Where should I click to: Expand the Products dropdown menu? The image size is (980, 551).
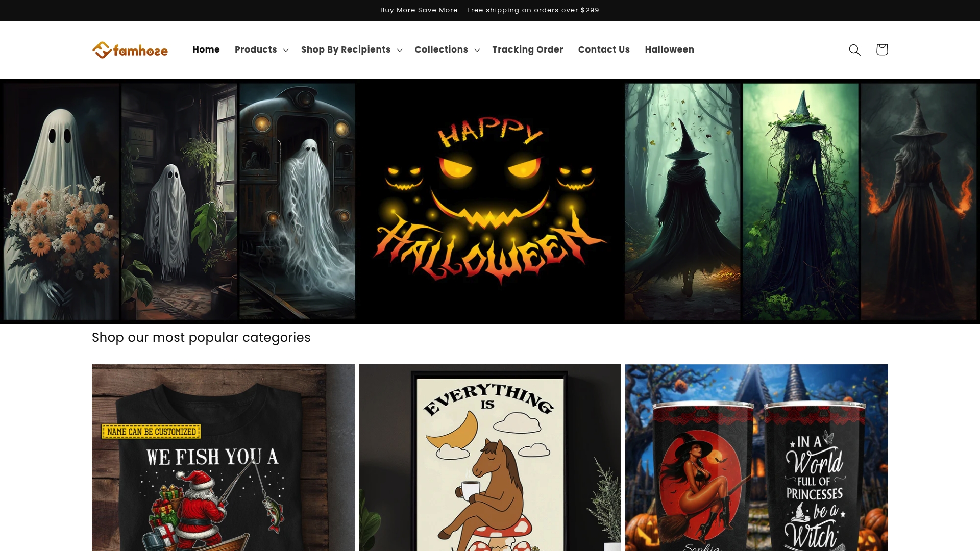click(x=261, y=49)
